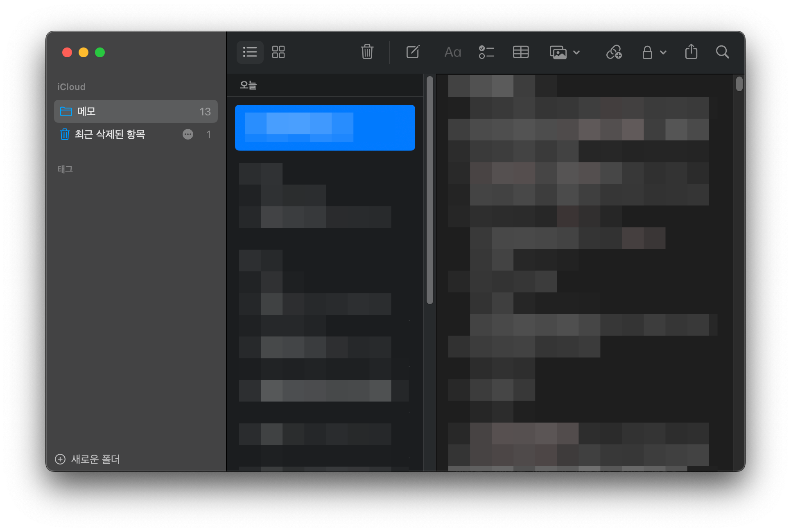Click the notes list scrollbar

(x=429, y=191)
